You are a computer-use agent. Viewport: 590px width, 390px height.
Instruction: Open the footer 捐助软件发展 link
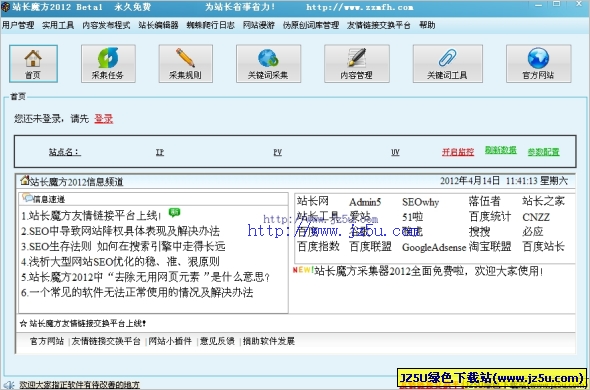269,341
